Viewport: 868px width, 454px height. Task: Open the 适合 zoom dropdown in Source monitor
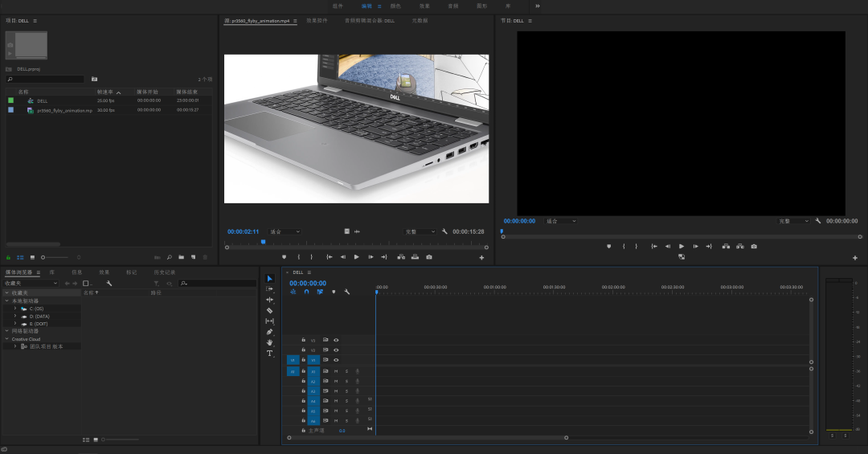(285, 231)
